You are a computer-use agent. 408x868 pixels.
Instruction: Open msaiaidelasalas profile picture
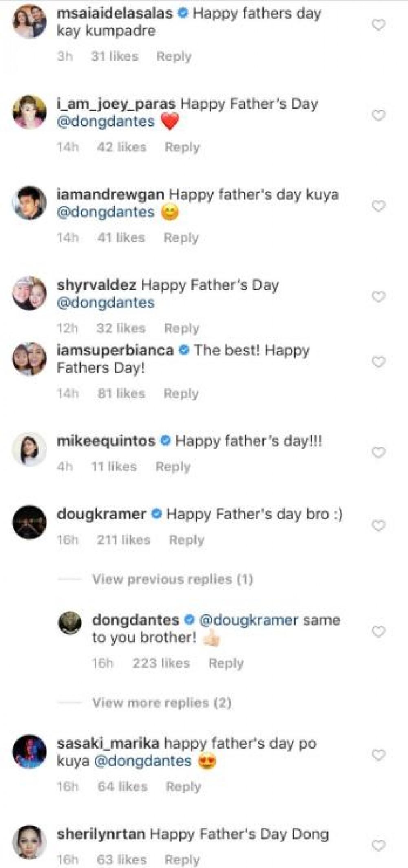pos(29,21)
